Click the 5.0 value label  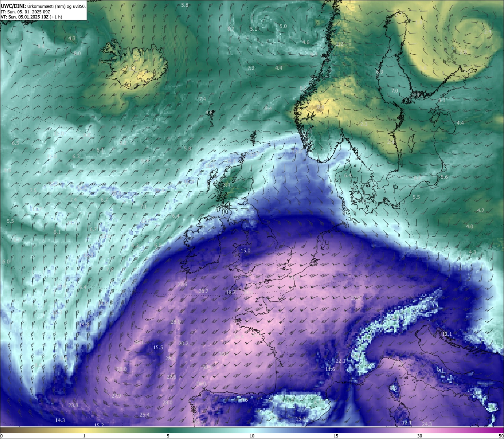pyautogui.click(x=283, y=26)
